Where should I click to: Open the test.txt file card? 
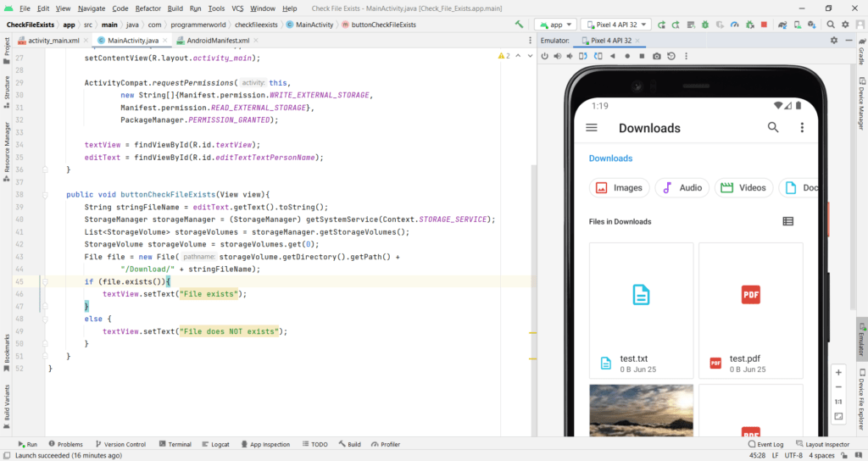tap(641, 310)
